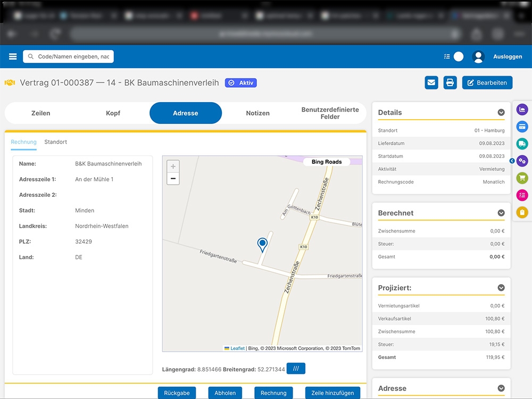The image size is (532, 399).
Task: Click address value An der Mühle 1
Action: pyautogui.click(x=94, y=179)
